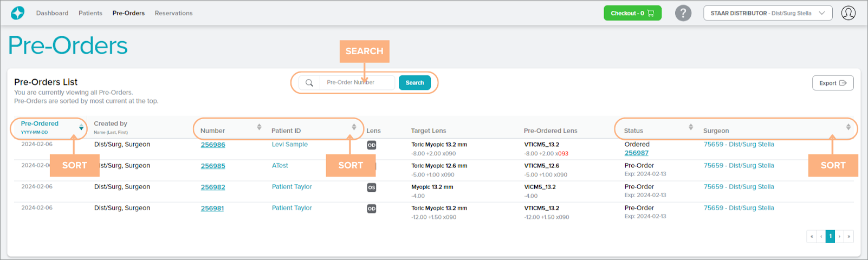
Task: Go to the last page arrow
Action: 848,237
